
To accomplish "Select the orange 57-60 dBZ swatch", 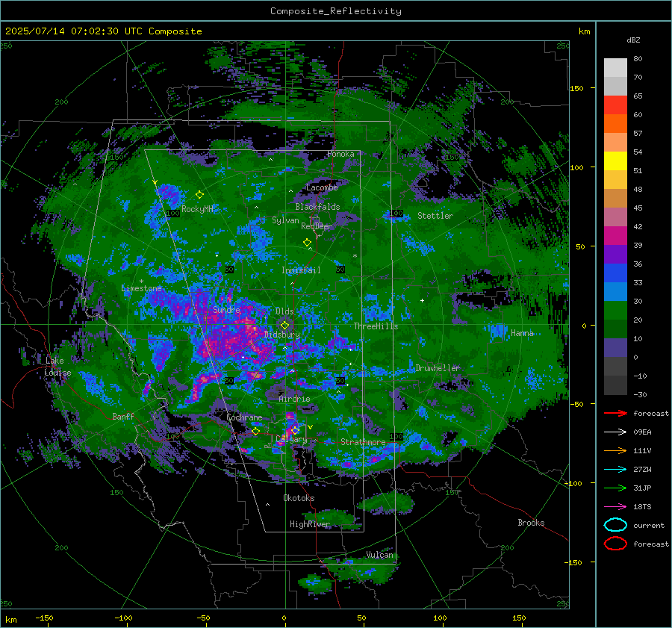I will coord(615,124).
